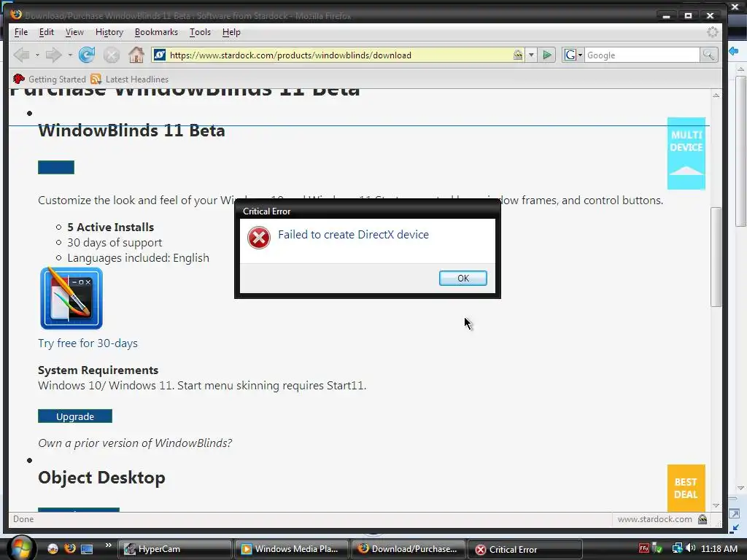
Task: Click the status bar lock icon
Action: pyautogui.click(x=703, y=519)
